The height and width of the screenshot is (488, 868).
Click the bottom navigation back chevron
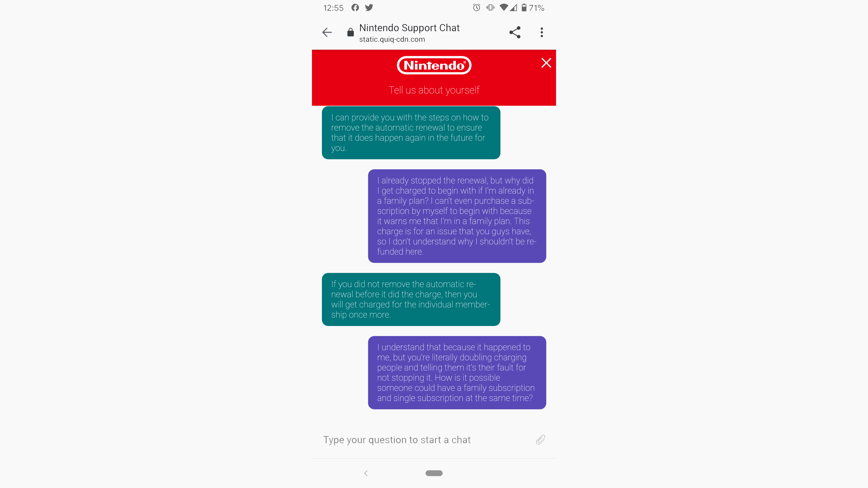coord(366,472)
